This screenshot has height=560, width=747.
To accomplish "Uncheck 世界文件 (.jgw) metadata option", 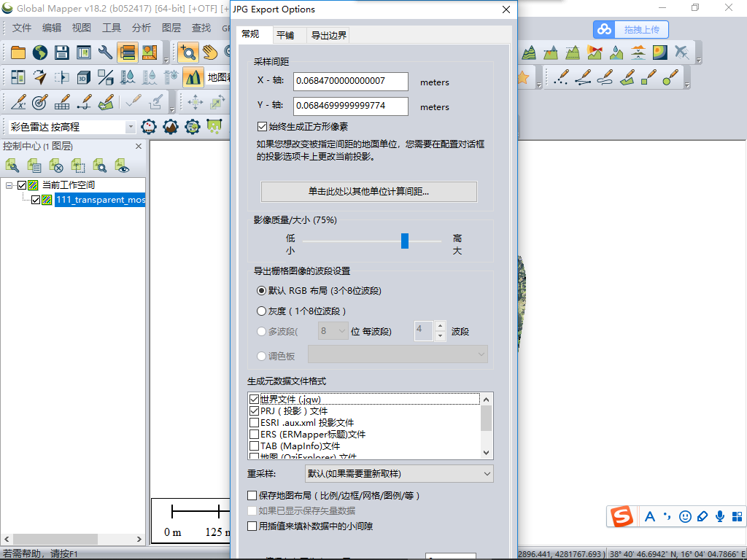I will (x=255, y=400).
